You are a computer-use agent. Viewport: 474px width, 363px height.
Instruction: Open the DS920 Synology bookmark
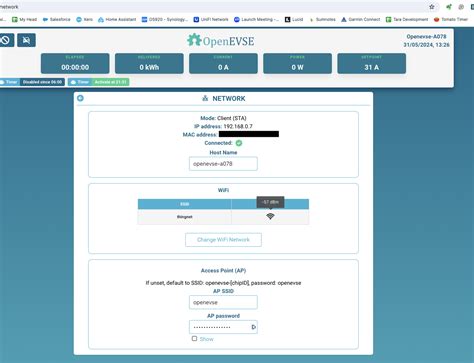click(165, 19)
